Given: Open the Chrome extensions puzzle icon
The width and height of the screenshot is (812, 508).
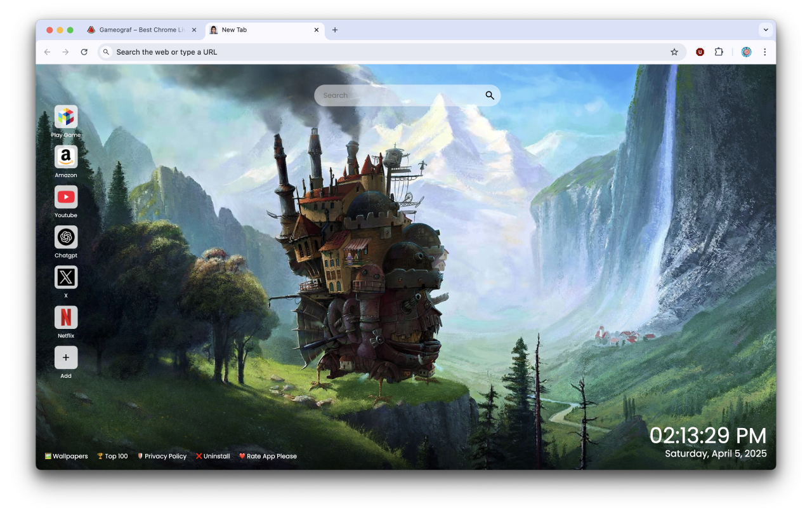Looking at the screenshot, I should pyautogui.click(x=719, y=51).
